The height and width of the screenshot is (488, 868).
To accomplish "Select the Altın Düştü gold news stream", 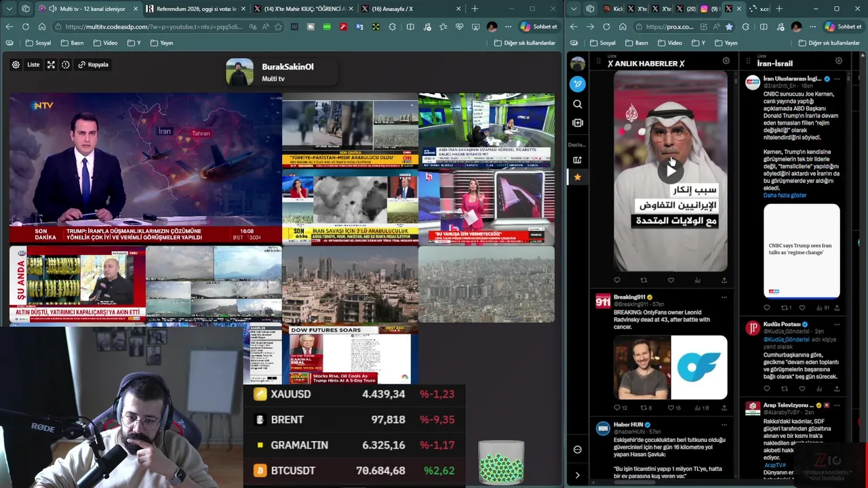I will (77, 284).
